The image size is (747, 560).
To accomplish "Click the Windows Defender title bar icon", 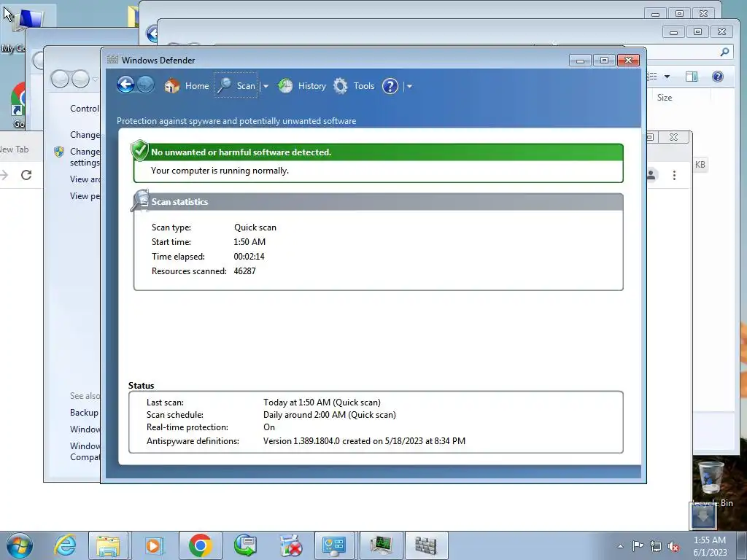I will (112, 60).
